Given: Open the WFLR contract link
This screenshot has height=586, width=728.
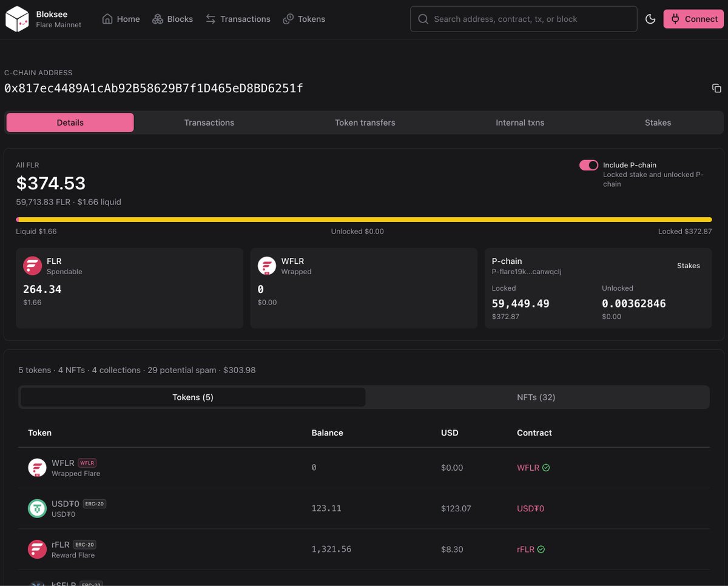Looking at the screenshot, I should (x=528, y=468).
